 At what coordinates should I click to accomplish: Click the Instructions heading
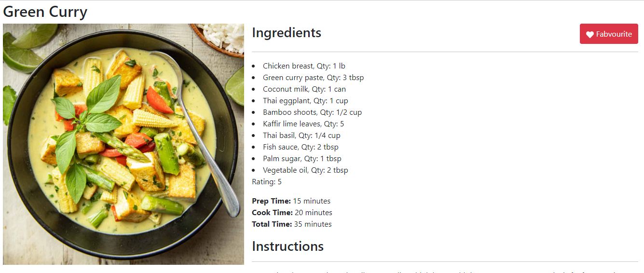point(288,246)
